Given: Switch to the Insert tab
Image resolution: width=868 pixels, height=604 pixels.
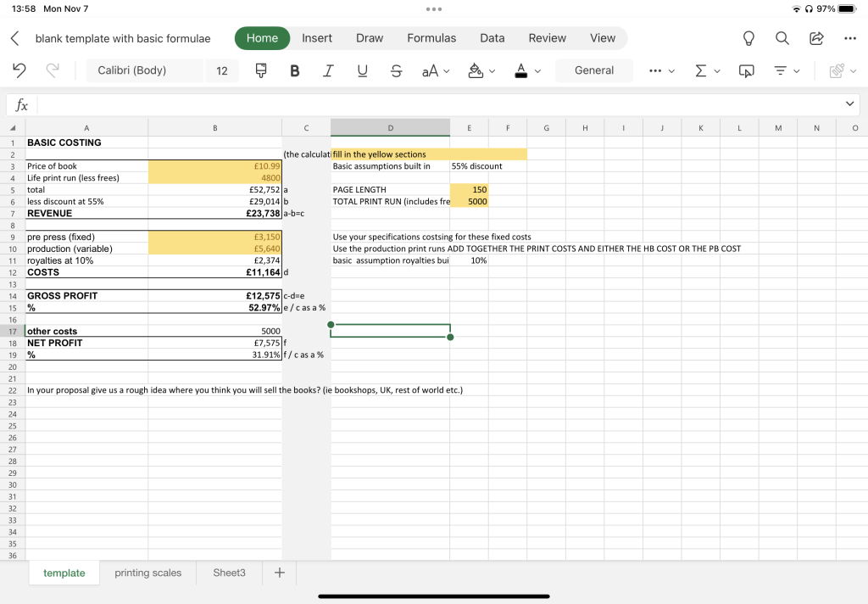Looking at the screenshot, I should (317, 37).
